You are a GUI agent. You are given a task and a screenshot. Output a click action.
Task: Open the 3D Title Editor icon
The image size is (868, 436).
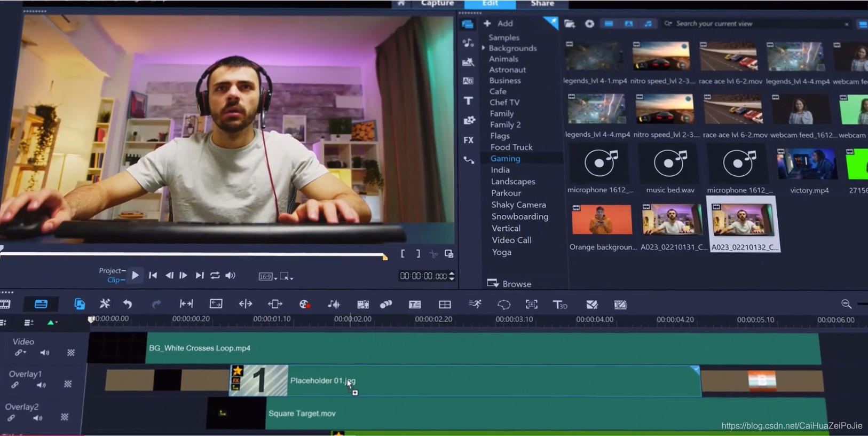[560, 305]
